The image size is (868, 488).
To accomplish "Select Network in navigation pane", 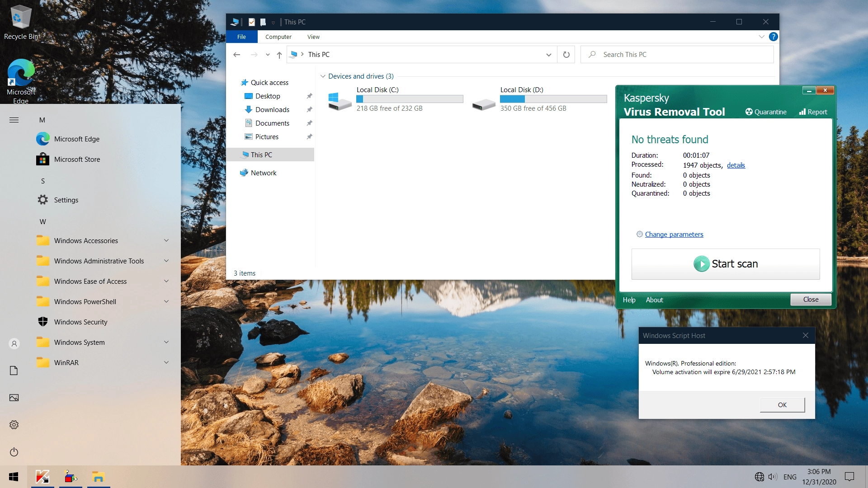I will (264, 173).
